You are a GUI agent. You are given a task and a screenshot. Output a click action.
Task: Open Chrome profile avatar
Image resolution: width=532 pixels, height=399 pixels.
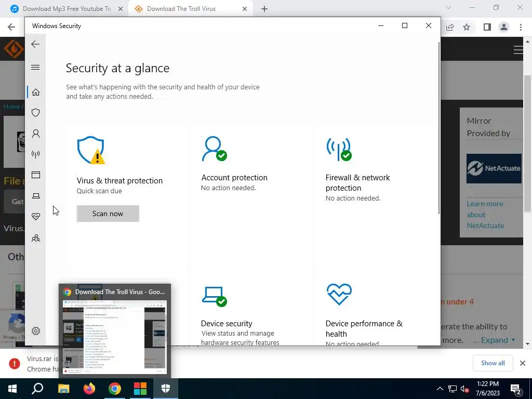click(x=504, y=27)
